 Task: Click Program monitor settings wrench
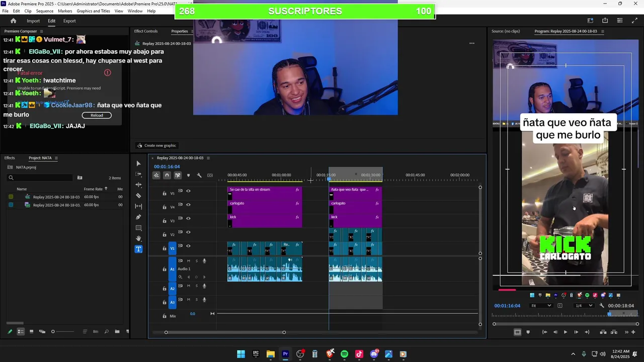(x=602, y=306)
